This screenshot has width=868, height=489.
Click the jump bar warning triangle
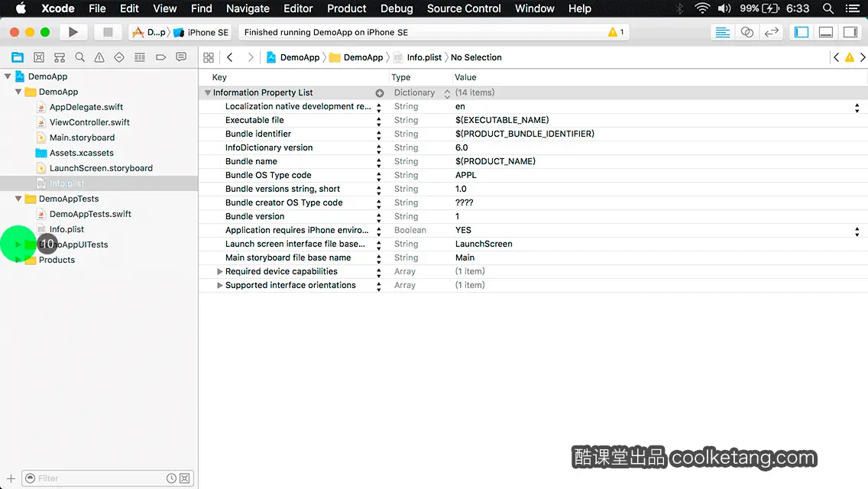click(x=850, y=57)
